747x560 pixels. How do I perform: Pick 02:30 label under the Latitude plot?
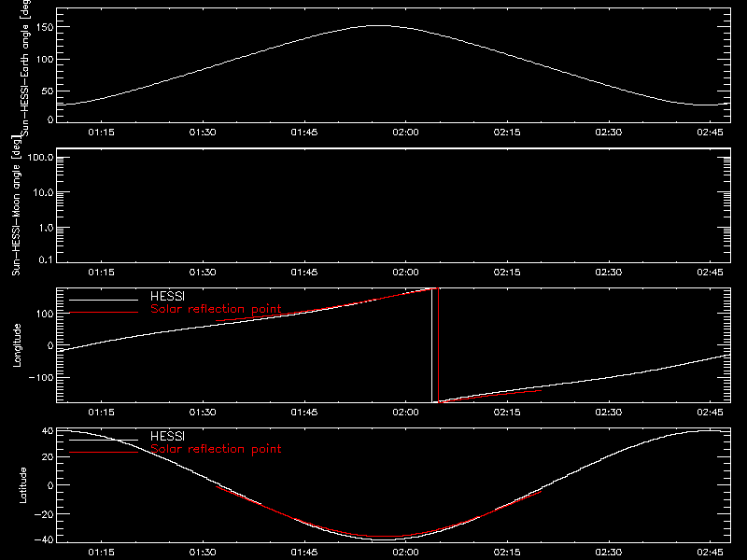[609, 553]
